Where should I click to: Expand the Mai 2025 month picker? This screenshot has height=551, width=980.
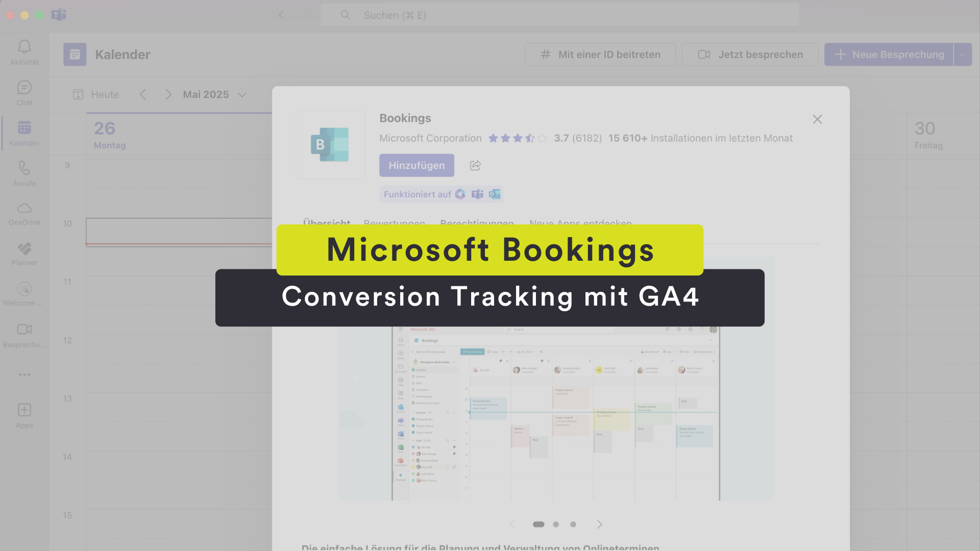coord(215,94)
